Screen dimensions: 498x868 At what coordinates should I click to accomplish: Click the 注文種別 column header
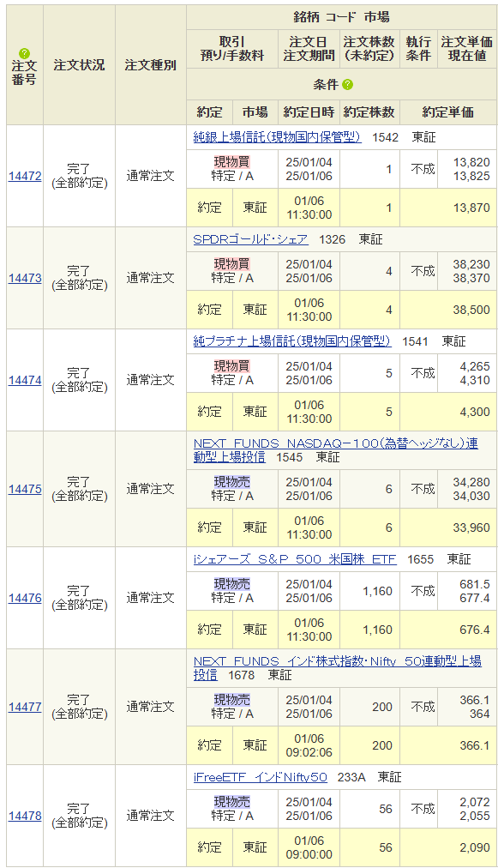(x=151, y=65)
